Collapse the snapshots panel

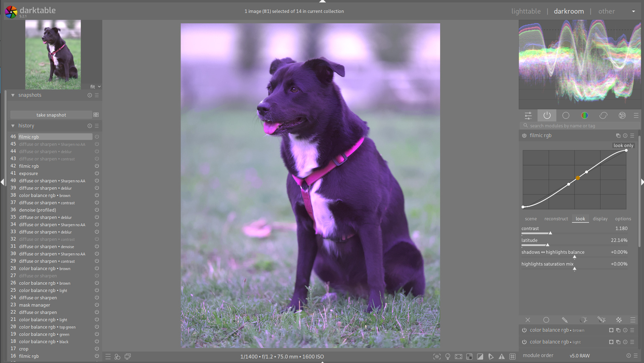coord(13,95)
